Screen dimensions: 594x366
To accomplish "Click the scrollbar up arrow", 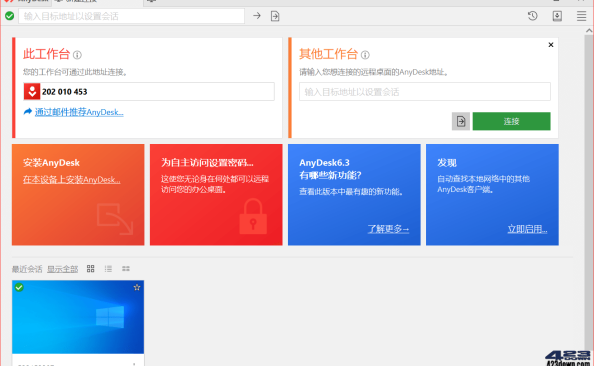I will pos(589,31).
